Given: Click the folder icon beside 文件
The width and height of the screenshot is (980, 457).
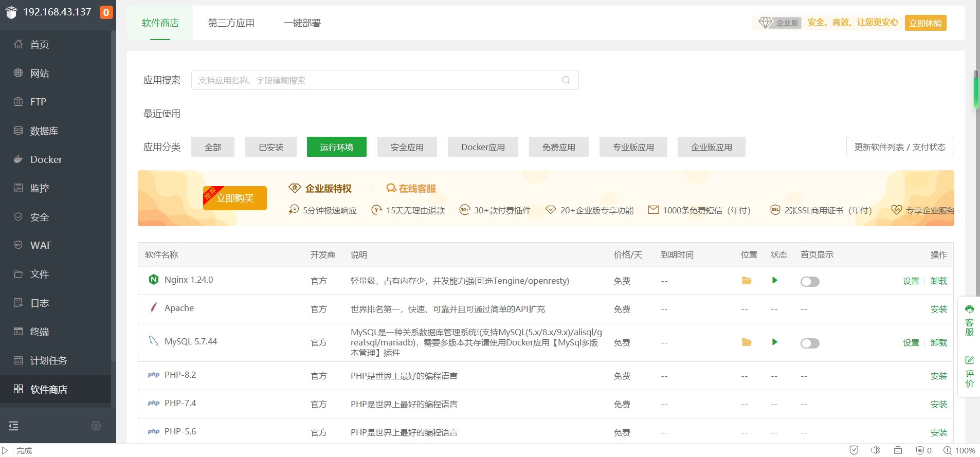Looking at the screenshot, I should click(x=19, y=274).
